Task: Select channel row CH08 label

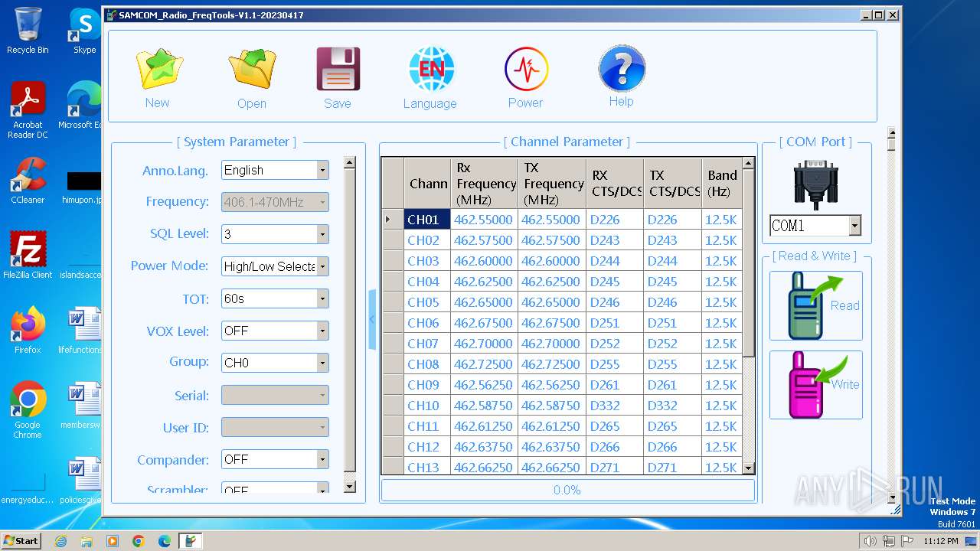Action: point(426,364)
